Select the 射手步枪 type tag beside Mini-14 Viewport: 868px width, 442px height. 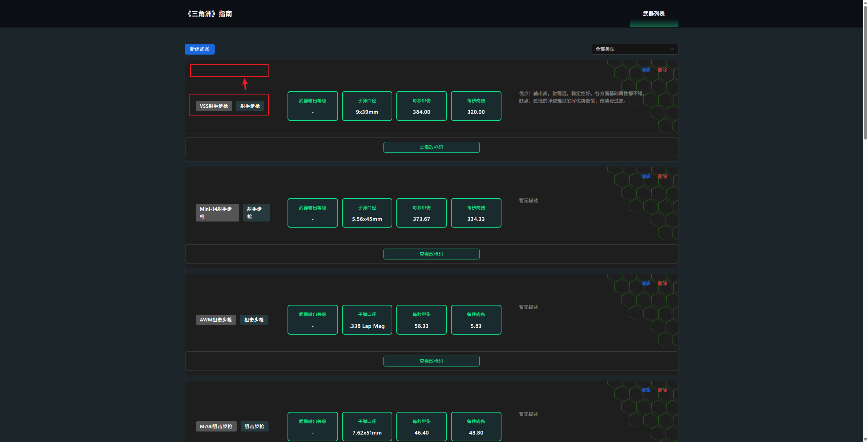tap(256, 213)
